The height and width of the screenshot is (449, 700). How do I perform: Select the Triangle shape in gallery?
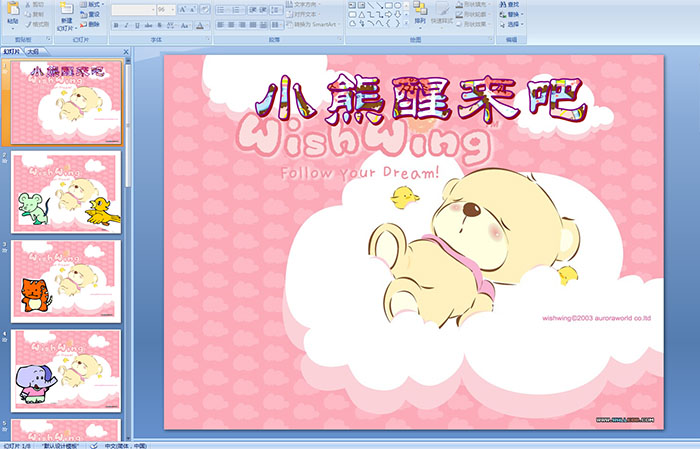(362, 15)
